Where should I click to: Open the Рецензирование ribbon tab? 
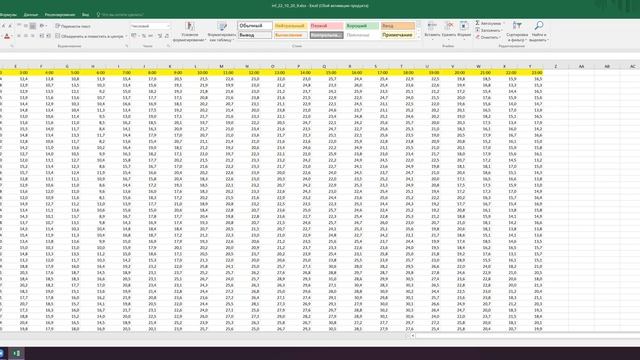(x=60, y=14)
